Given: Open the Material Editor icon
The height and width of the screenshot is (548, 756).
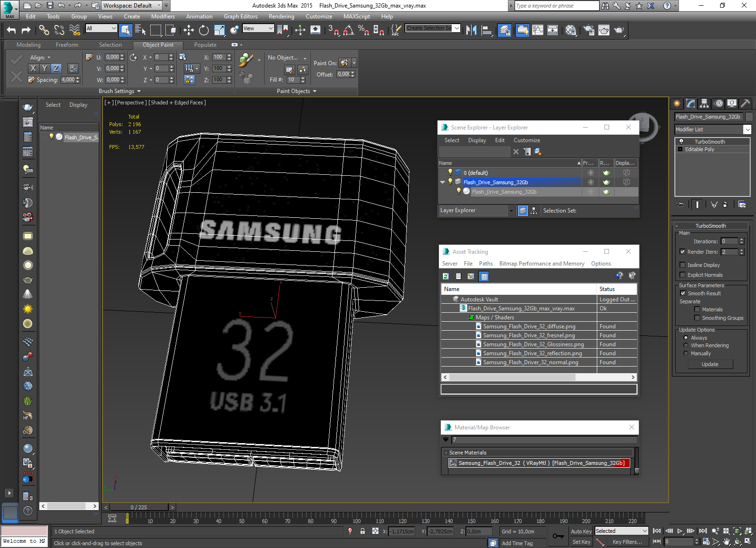Looking at the screenshot, I should [570, 30].
